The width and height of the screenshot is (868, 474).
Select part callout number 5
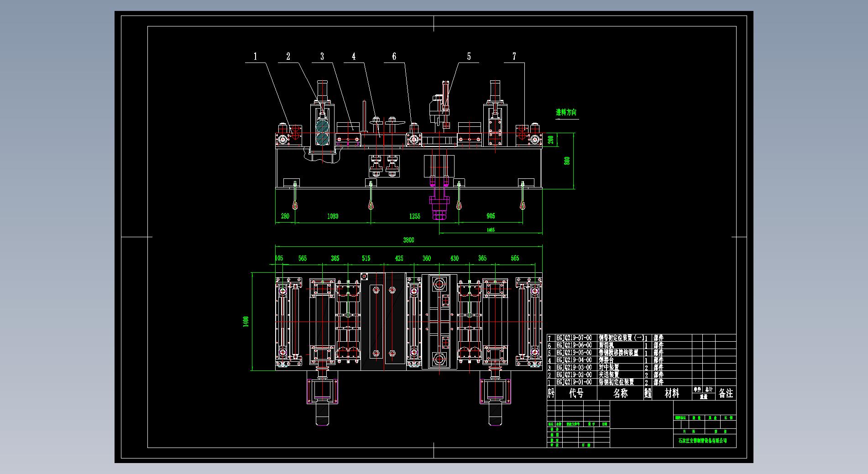pyautogui.click(x=469, y=57)
